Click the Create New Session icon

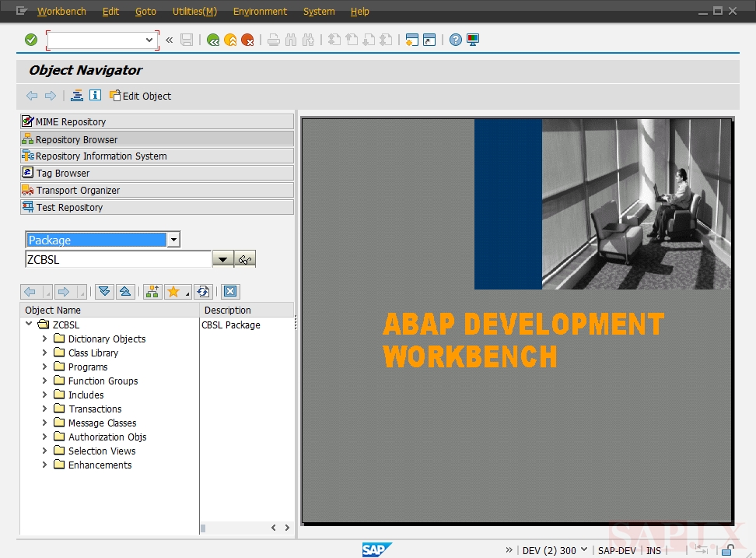click(x=411, y=40)
